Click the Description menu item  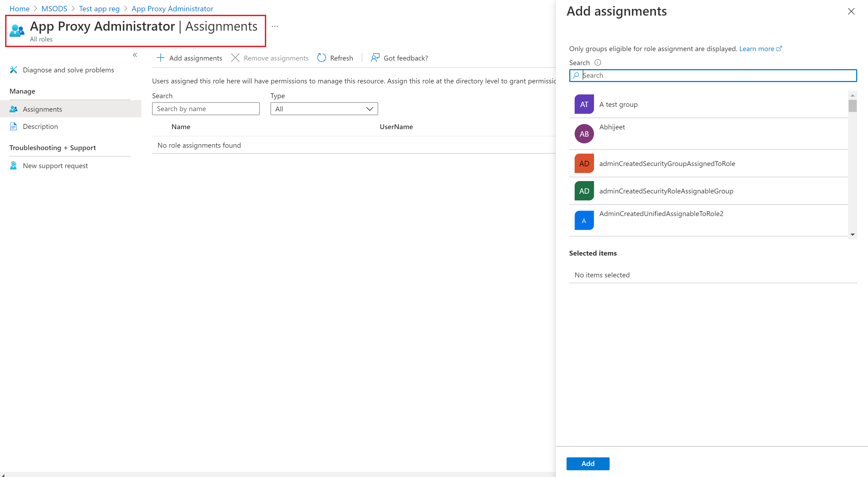pyautogui.click(x=40, y=126)
